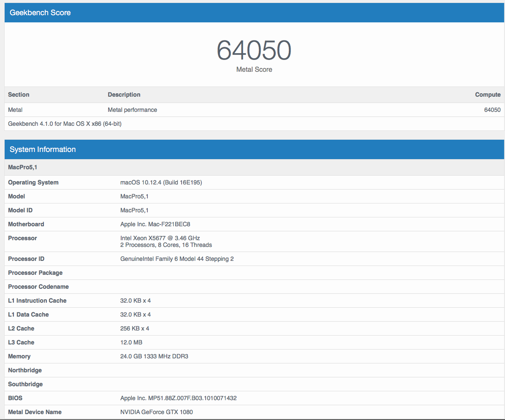Click the Compute column header

[x=488, y=95]
